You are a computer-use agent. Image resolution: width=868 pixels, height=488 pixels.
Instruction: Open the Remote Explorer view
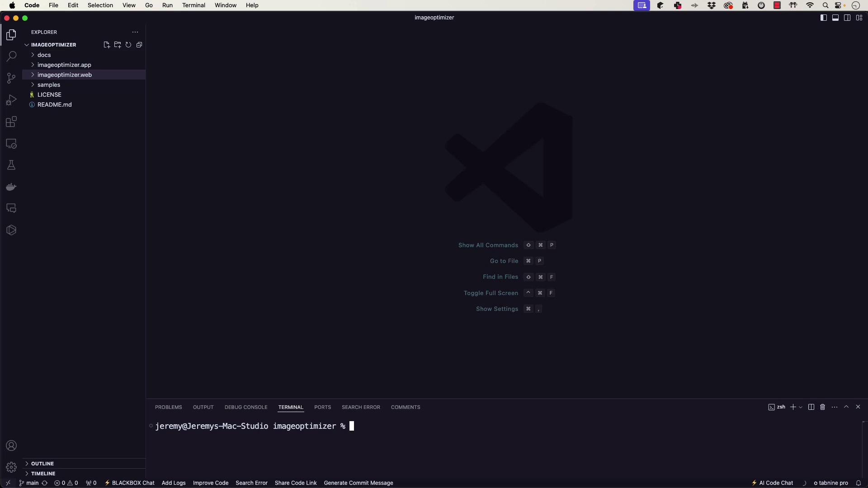click(x=11, y=144)
